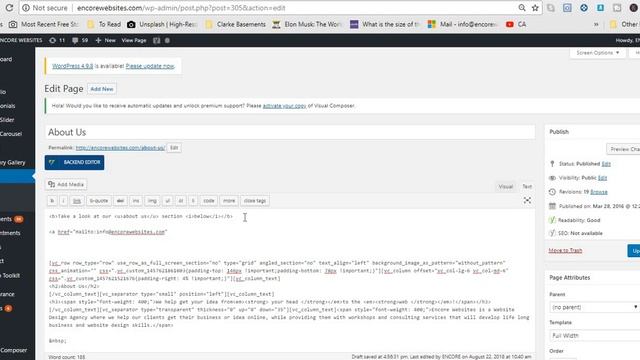Click the Not secure site info icon
Screen dimensions: 640x360
click(26, 8)
